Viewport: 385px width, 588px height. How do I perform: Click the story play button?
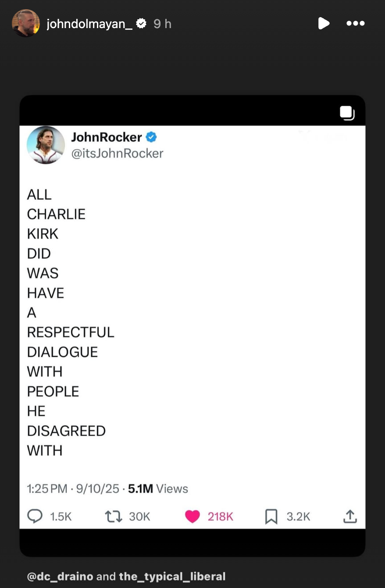324,23
